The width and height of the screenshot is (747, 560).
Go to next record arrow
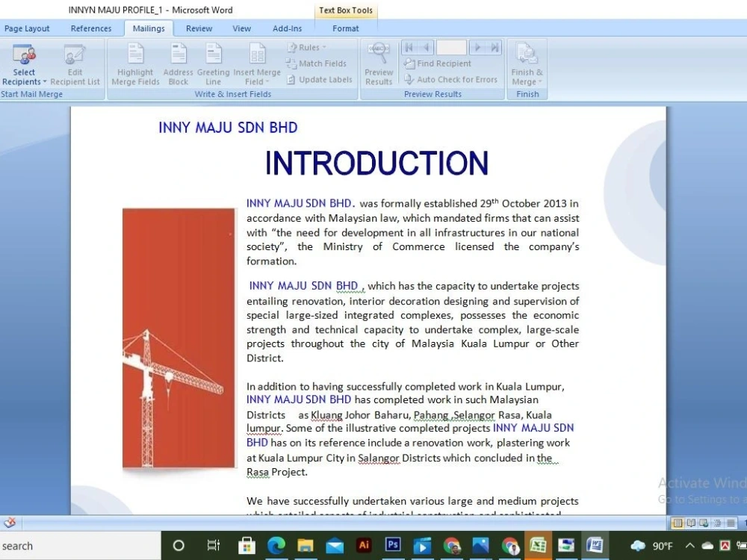click(477, 47)
